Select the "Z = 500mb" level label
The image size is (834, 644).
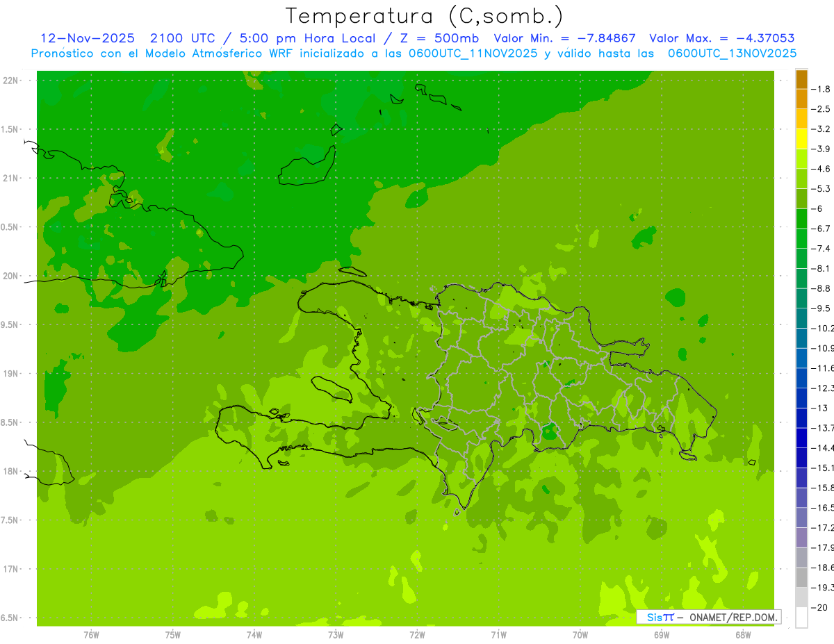[439, 38]
